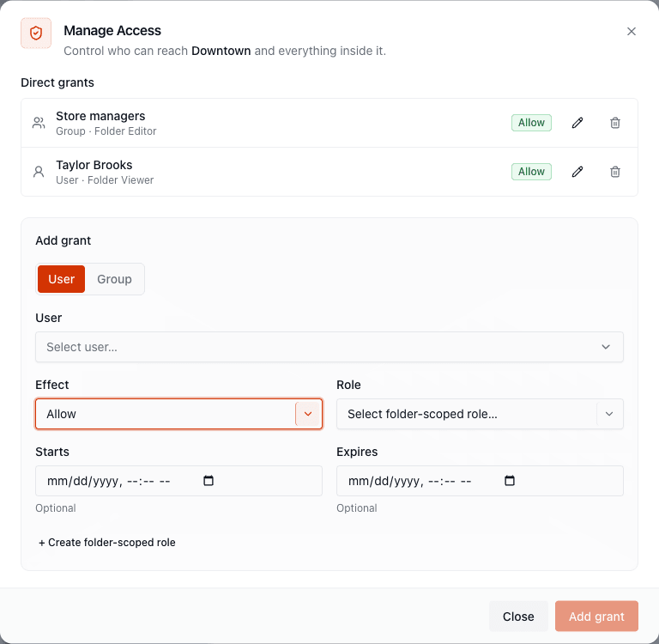Open the Select user dropdown
The image size is (659, 644).
329,347
